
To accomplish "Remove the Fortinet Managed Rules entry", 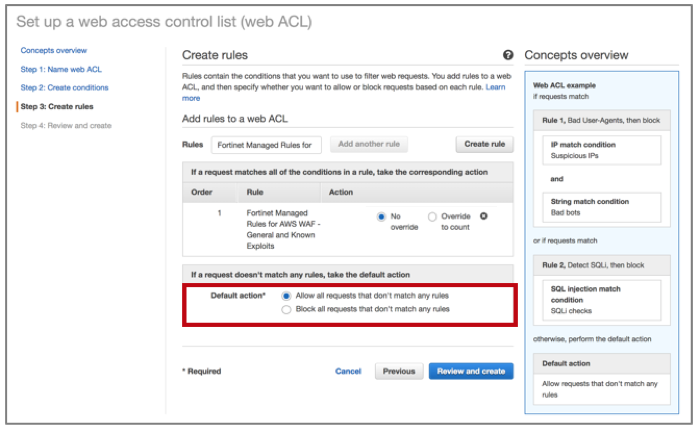I will point(484,216).
